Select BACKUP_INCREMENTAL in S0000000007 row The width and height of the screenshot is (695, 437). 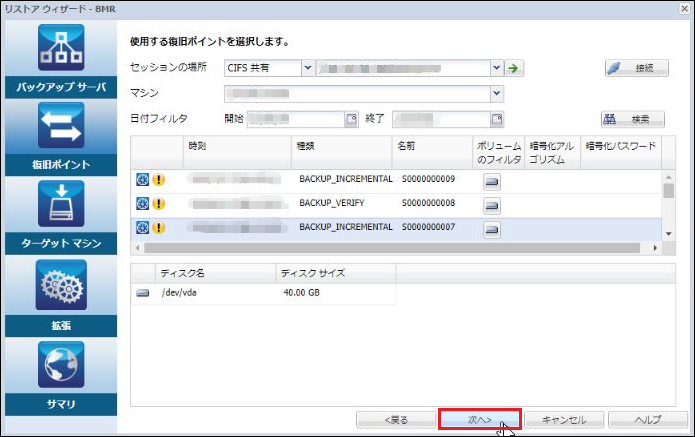(346, 227)
